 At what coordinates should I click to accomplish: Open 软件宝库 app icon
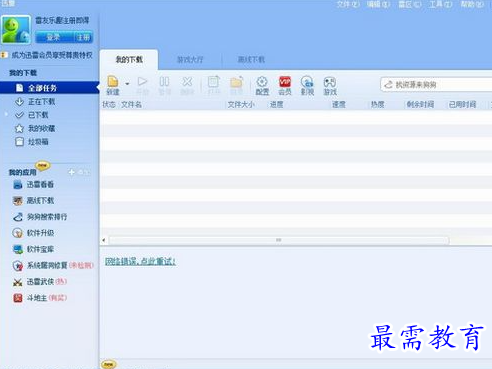(x=18, y=249)
